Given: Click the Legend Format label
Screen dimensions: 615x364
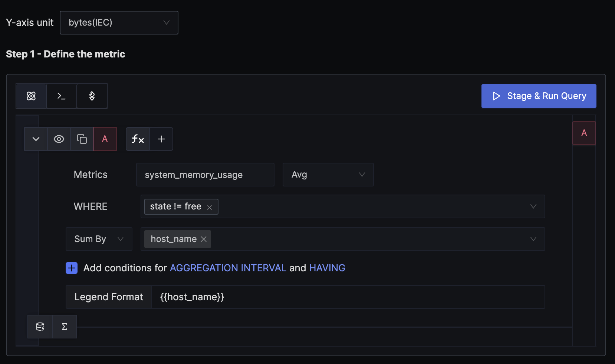Looking at the screenshot, I should [x=109, y=297].
